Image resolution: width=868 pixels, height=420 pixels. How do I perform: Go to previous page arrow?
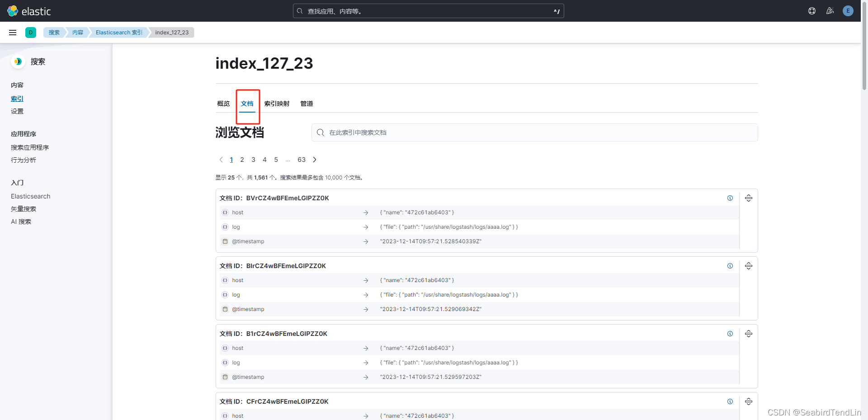tap(221, 160)
